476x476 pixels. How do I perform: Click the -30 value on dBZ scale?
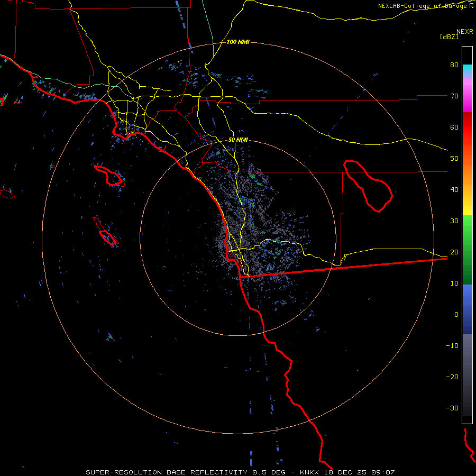pyautogui.click(x=452, y=408)
